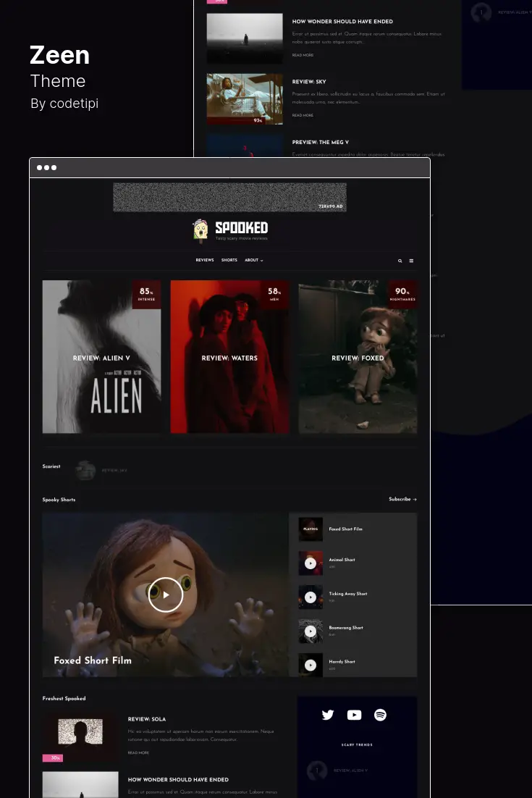Open the Shorts menu item
The height and width of the screenshot is (798, 532).
(229, 260)
